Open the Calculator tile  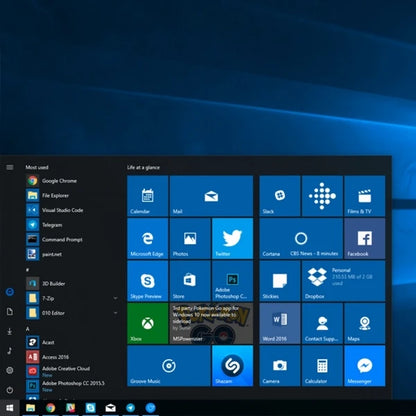pos(322,366)
